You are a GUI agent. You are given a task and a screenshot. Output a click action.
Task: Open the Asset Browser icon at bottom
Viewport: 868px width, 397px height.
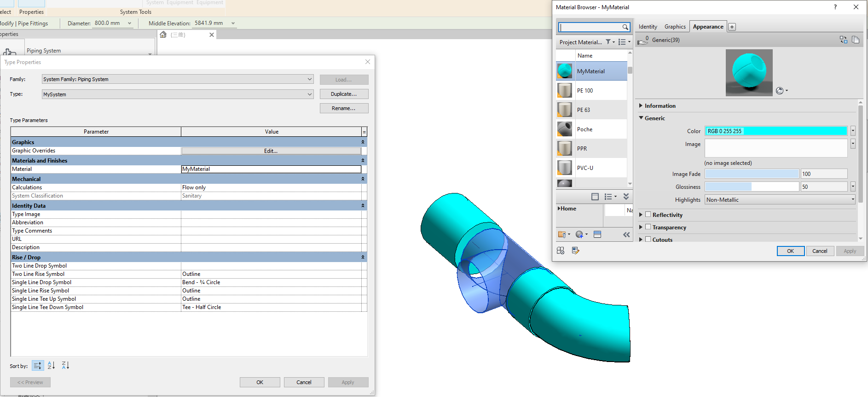click(x=561, y=251)
